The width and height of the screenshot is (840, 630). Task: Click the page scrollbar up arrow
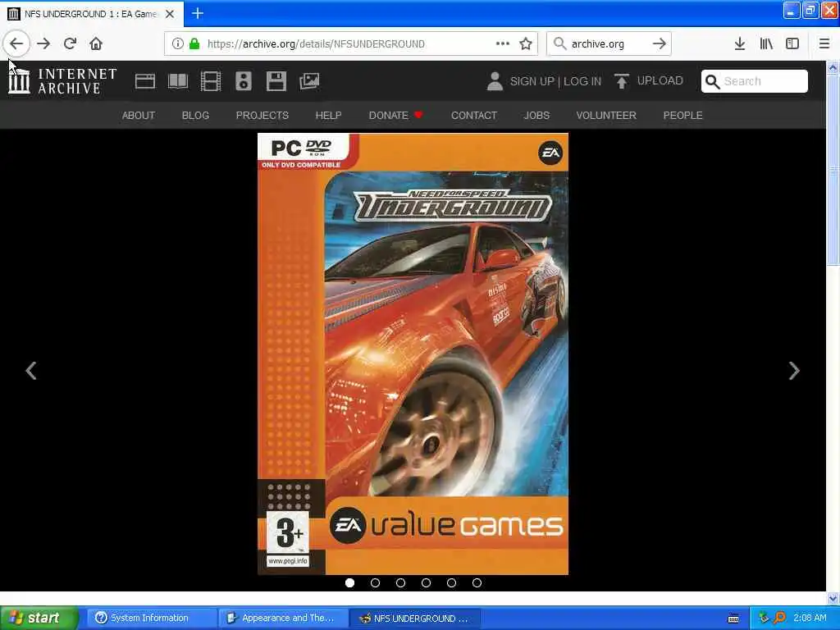click(833, 67)
